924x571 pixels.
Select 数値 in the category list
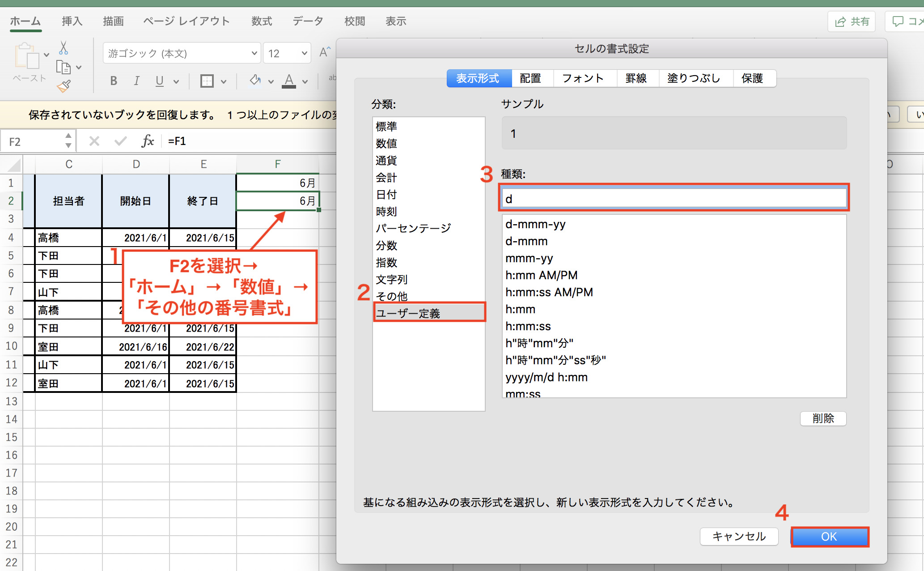click(x=428, y=144)
